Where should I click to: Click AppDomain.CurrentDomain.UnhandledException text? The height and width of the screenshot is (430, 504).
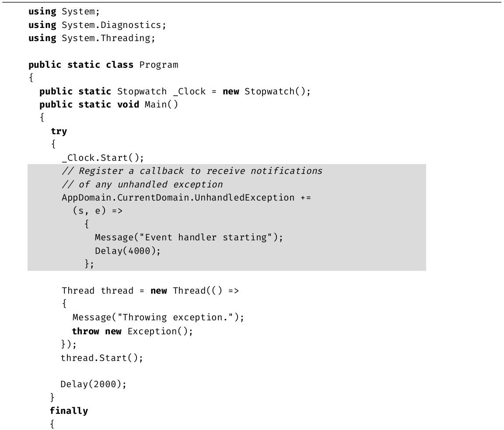tap(178, 198)
